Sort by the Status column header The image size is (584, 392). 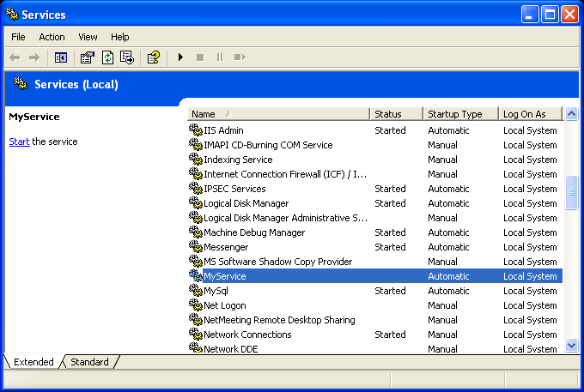(396, 114)
